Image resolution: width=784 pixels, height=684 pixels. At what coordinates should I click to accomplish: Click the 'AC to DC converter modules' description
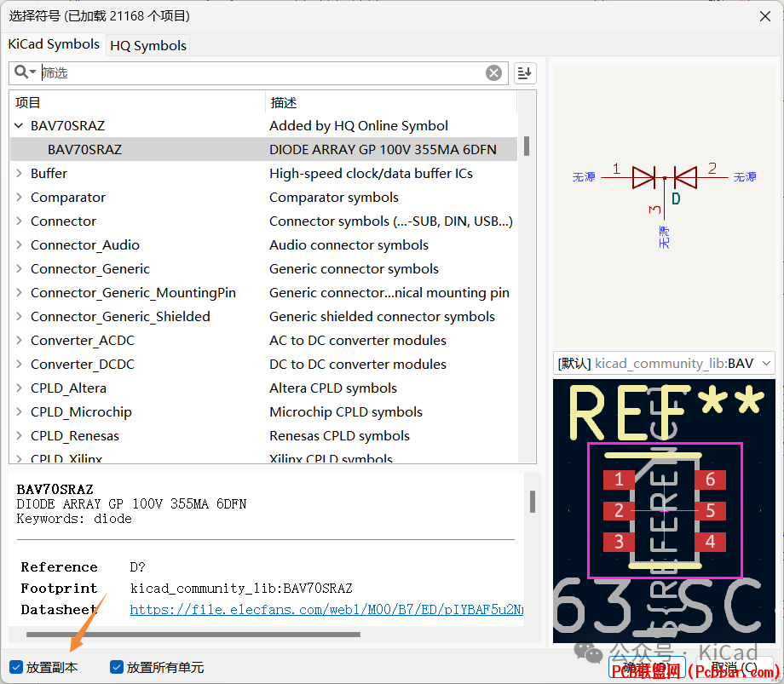pos(358,340)
